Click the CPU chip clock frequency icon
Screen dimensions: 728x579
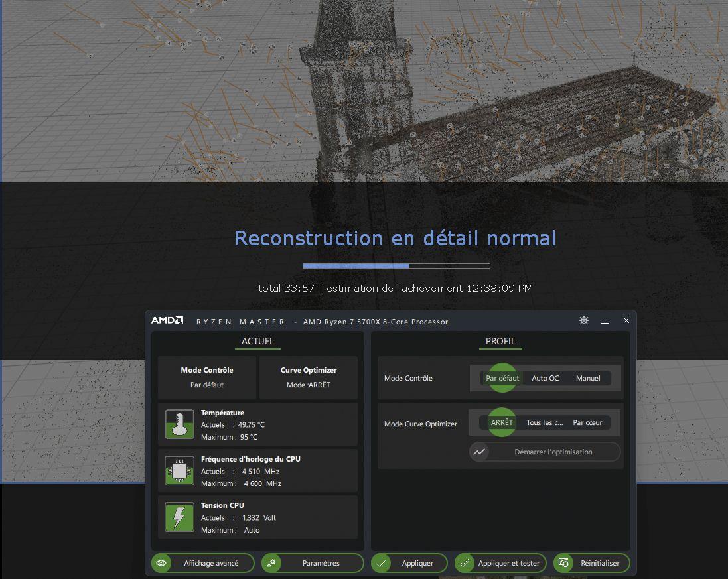click(179, 471)
